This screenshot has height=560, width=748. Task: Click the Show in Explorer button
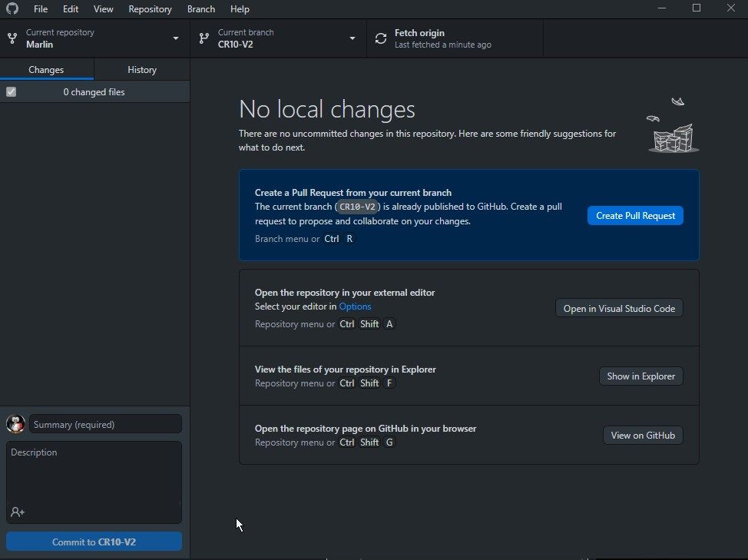640,376
